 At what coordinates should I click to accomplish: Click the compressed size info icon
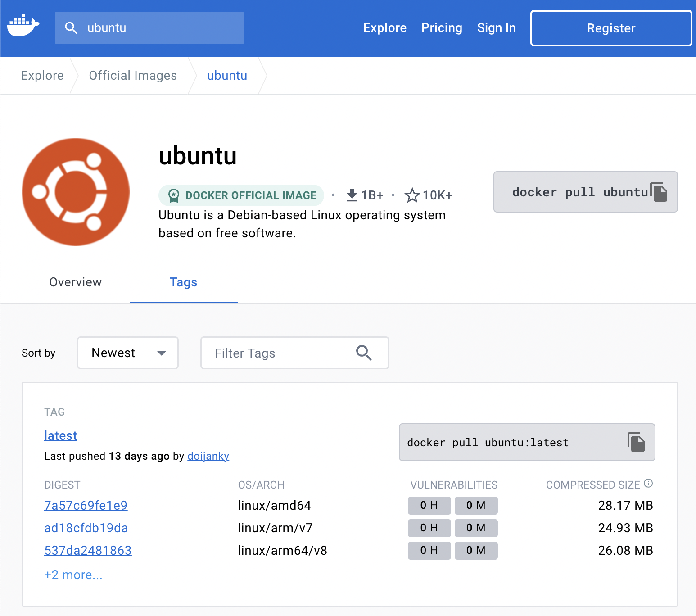[x=648, y=483]
